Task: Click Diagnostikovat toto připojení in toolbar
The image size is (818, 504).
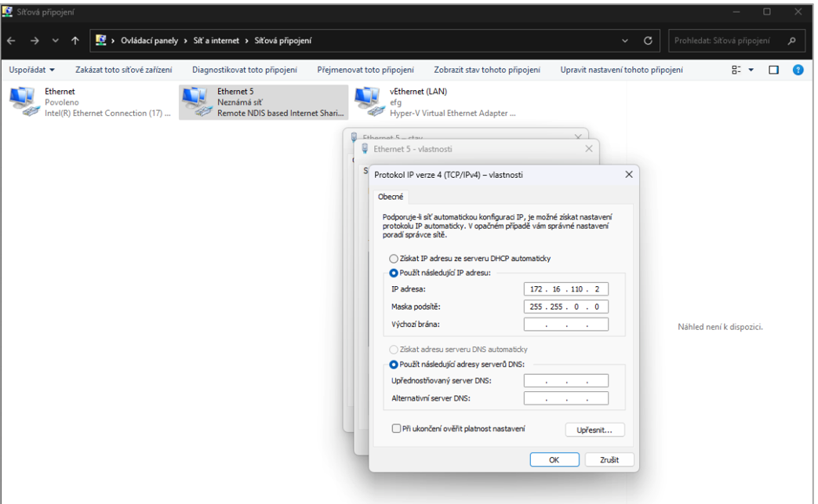Action: pos(245,70)
